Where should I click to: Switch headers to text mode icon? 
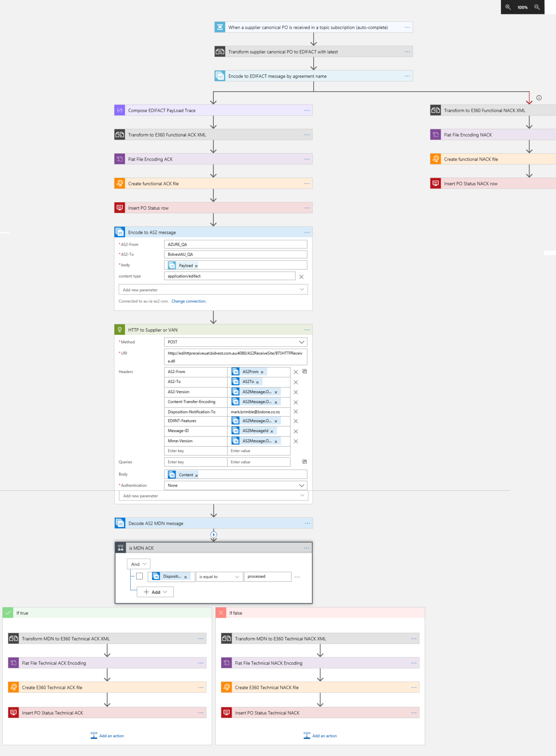click(x=304, y=371)
